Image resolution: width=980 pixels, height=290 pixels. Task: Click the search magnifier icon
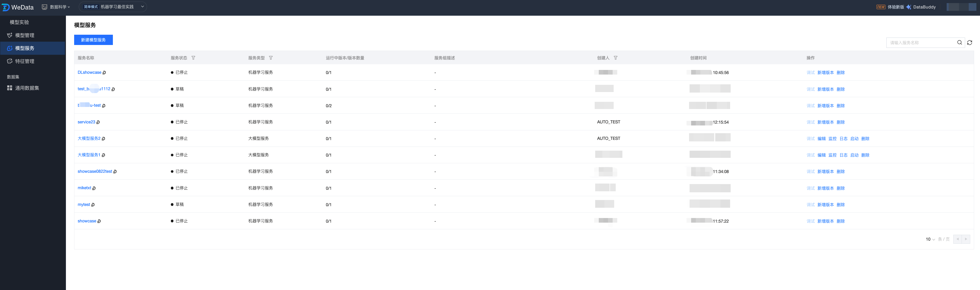coord(959,43)
